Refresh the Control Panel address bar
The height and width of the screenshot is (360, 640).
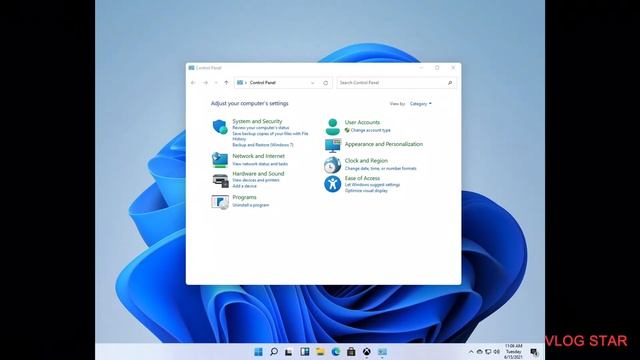coord(326,83)
